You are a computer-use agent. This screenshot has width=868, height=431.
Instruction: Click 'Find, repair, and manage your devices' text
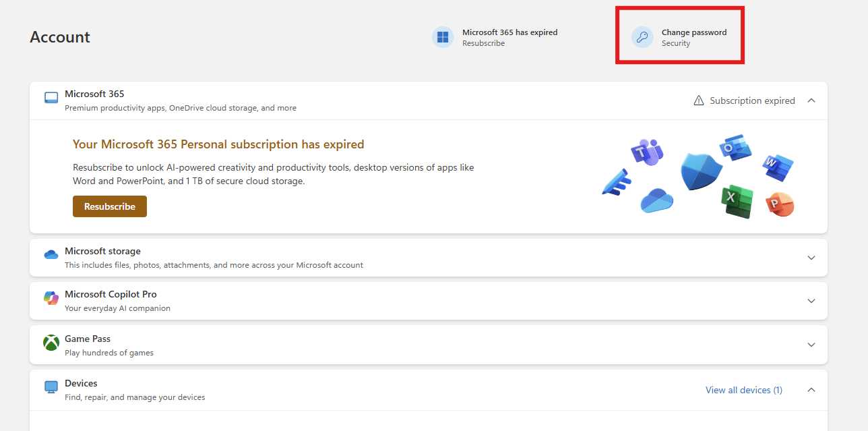click(135, 397)
